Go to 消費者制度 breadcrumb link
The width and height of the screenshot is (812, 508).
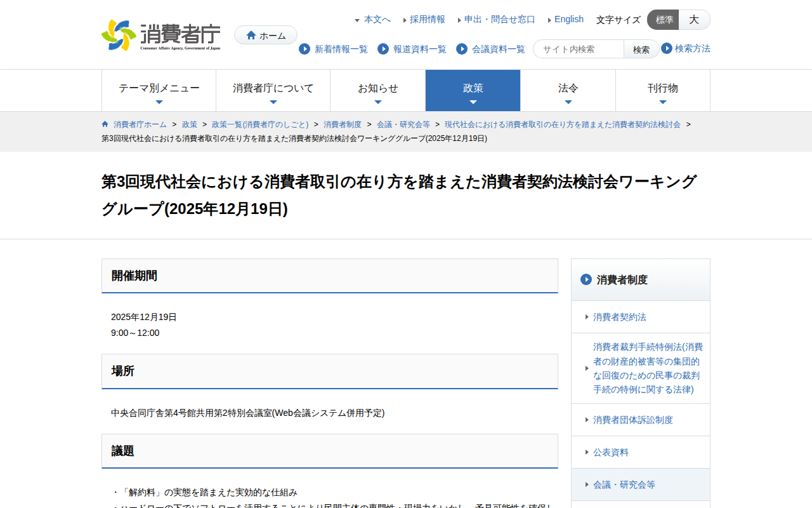[343, 124]
